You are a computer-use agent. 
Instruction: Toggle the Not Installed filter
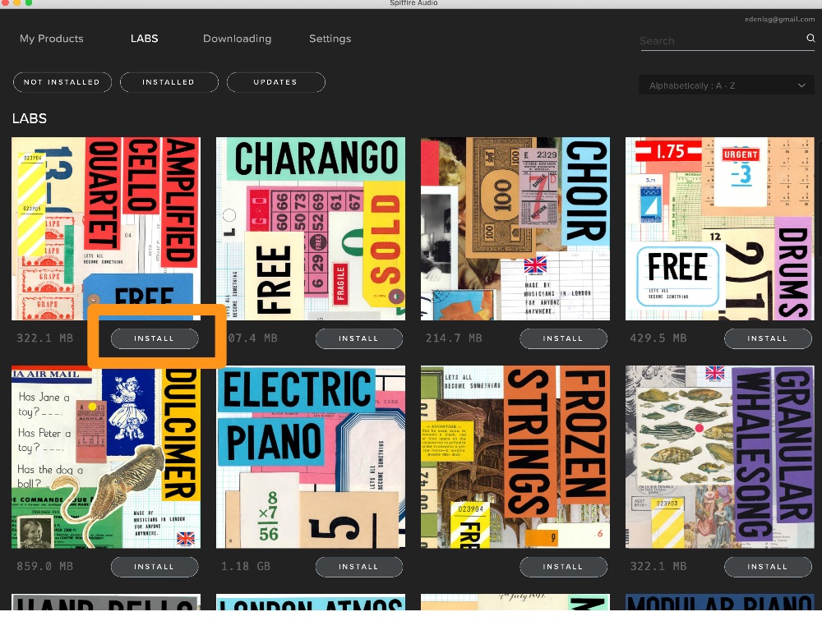click(x=62, y=82)
